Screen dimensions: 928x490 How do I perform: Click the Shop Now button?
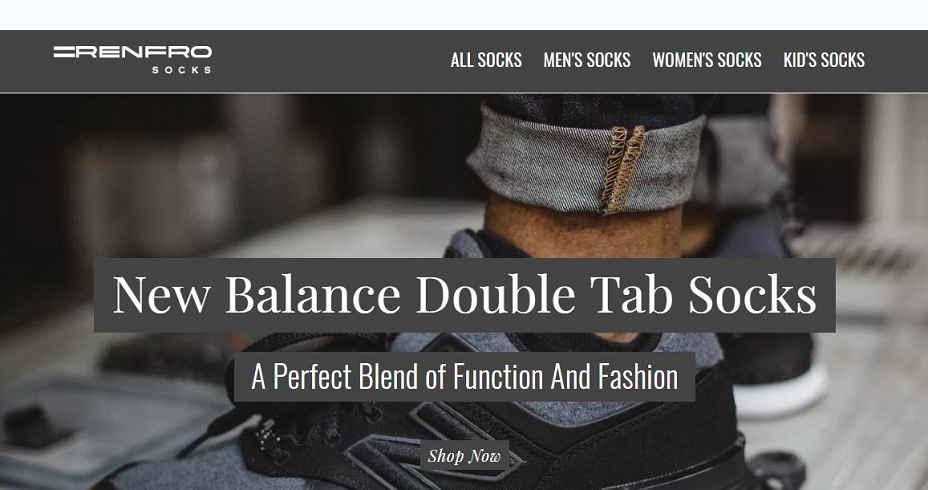(465, 456)
